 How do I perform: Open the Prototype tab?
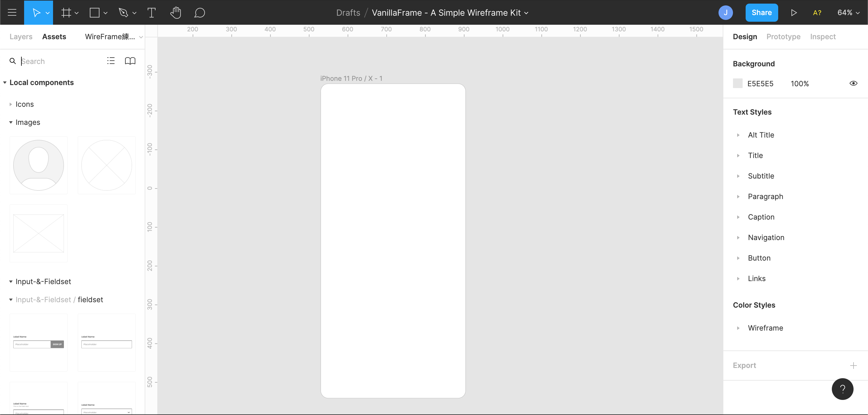tap(783, 37)
